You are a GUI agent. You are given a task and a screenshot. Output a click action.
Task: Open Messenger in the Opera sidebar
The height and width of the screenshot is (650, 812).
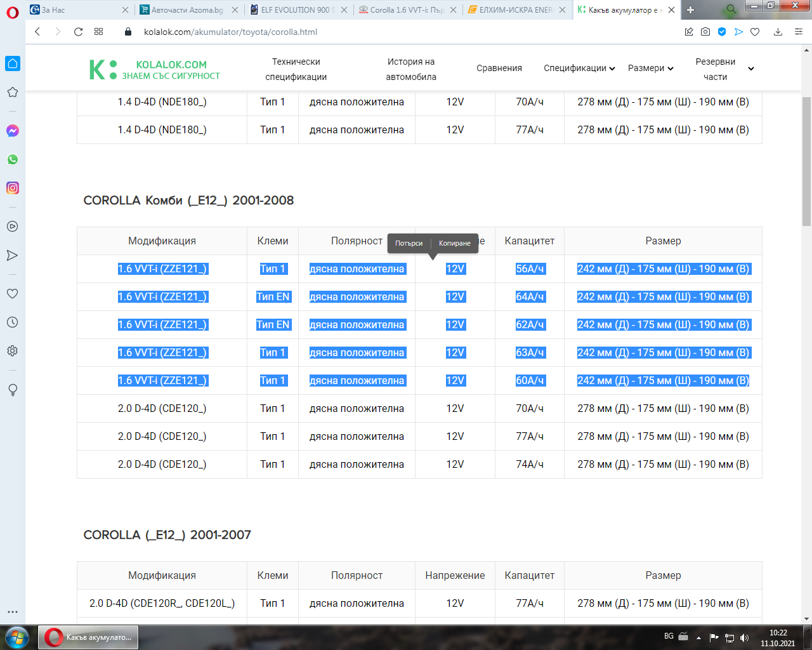[12, 131]
